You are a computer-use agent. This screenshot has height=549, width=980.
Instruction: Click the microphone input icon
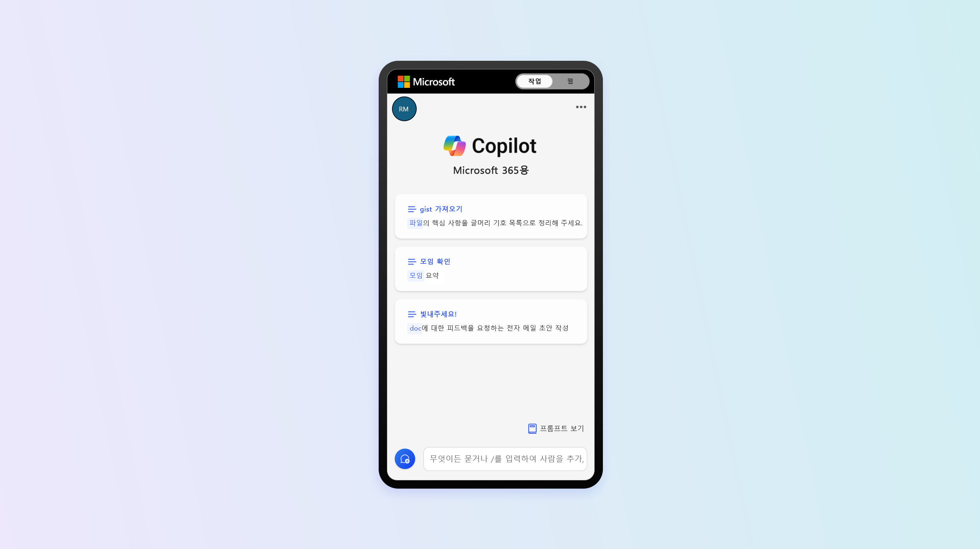pyautogui.click(x=405, y=458)
